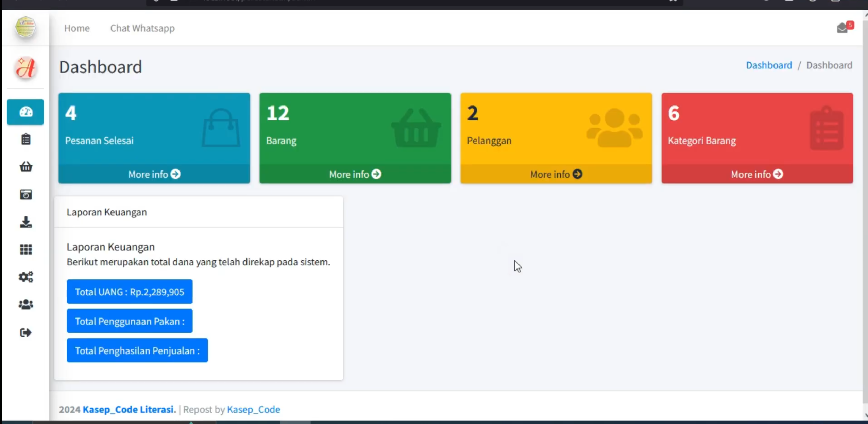Click the shopping bag icon on Pesanan Selesai card
This screenshot has height=424, width=868.
point(221,128)
